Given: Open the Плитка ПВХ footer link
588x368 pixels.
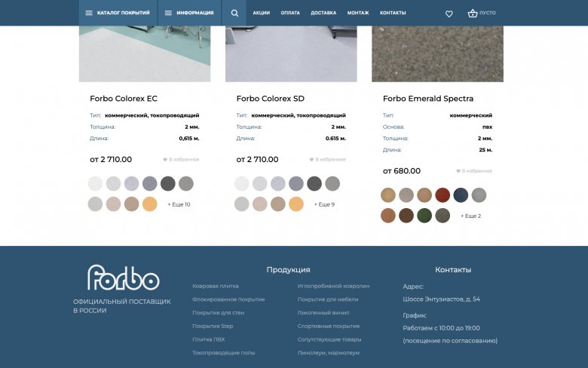Looking at the screenshot, I should click(209, 339).
